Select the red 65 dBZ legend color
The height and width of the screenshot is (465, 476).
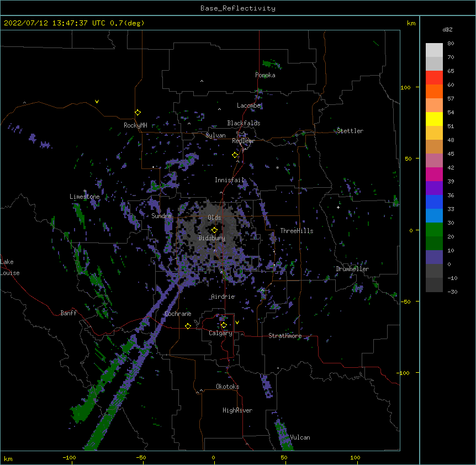434,78
